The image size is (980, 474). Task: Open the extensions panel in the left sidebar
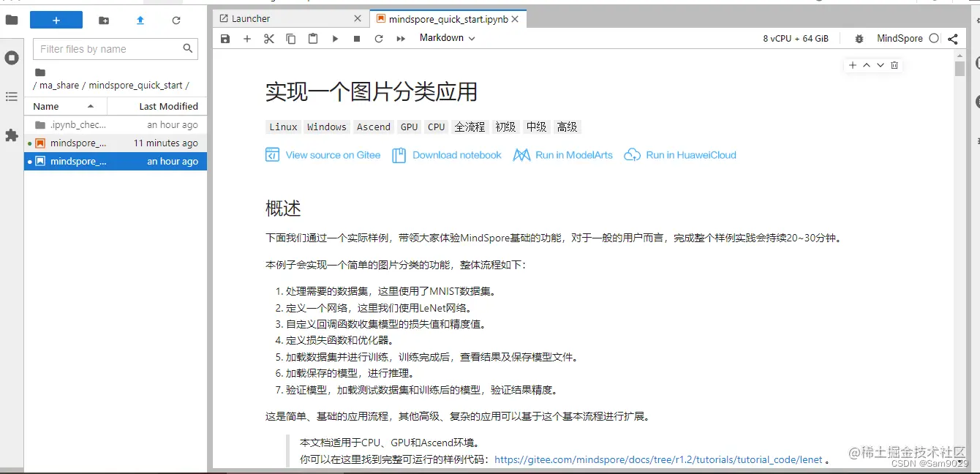11,135
